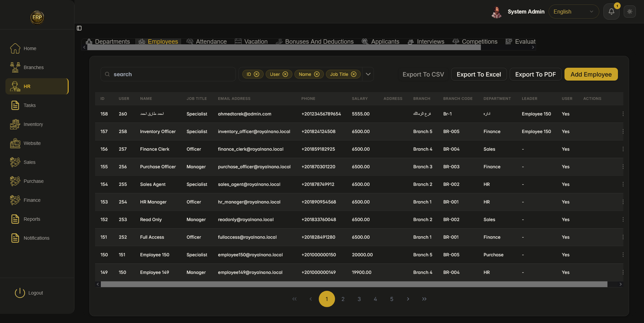Toggle light theme sun icon
This screenshot has height=323, width=644.
point(629,12)
